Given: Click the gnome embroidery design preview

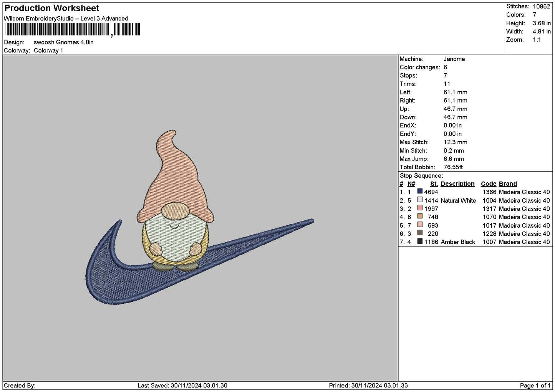Looking at the screenshot, I should tap(176, 202).
